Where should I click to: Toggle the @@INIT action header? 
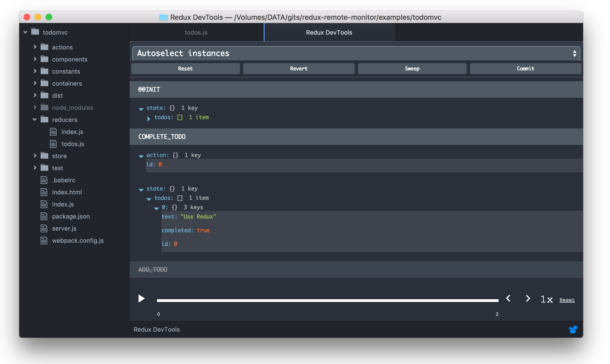point(149,89)
